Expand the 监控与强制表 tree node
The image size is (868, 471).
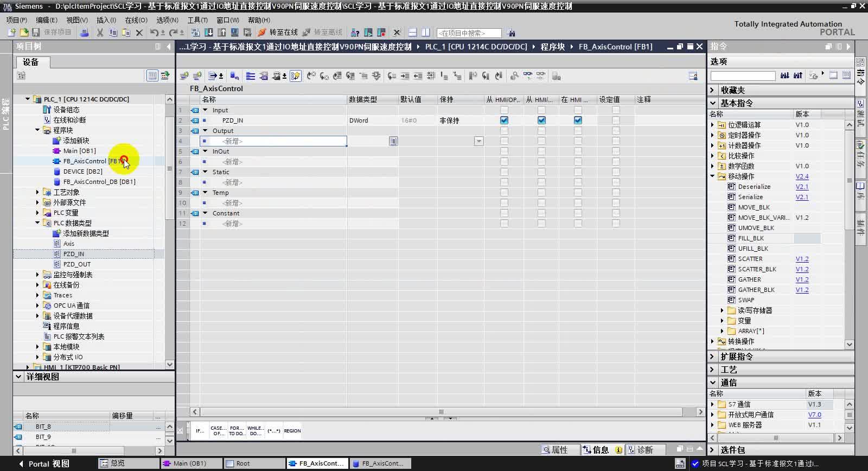tap(37, 275)
